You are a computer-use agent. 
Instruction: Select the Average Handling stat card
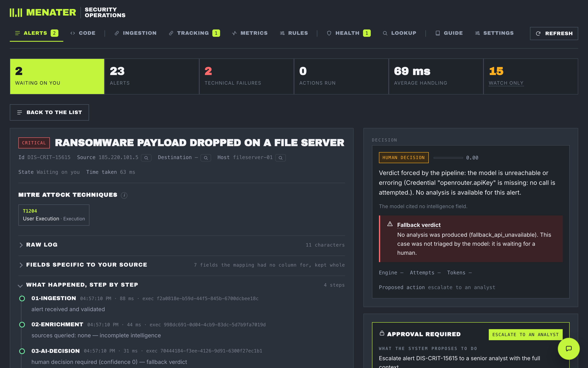(x=436, y=76)
